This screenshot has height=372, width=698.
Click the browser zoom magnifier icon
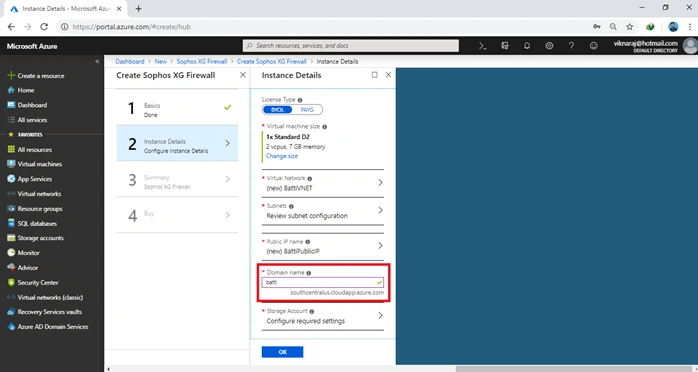click(x=613, y=27)
